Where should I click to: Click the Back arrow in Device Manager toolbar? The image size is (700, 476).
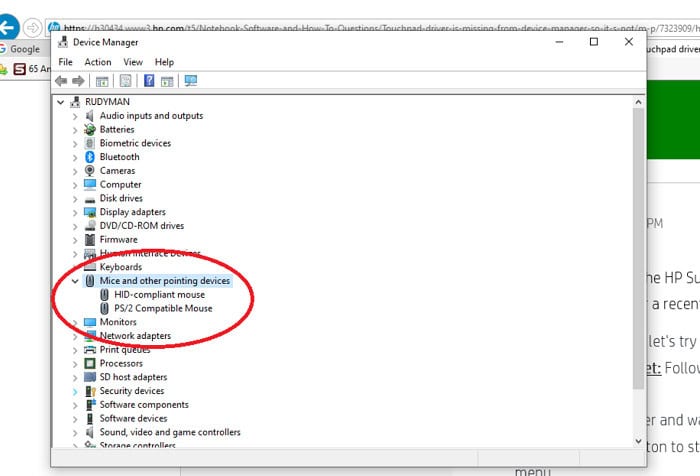[61, 81]
